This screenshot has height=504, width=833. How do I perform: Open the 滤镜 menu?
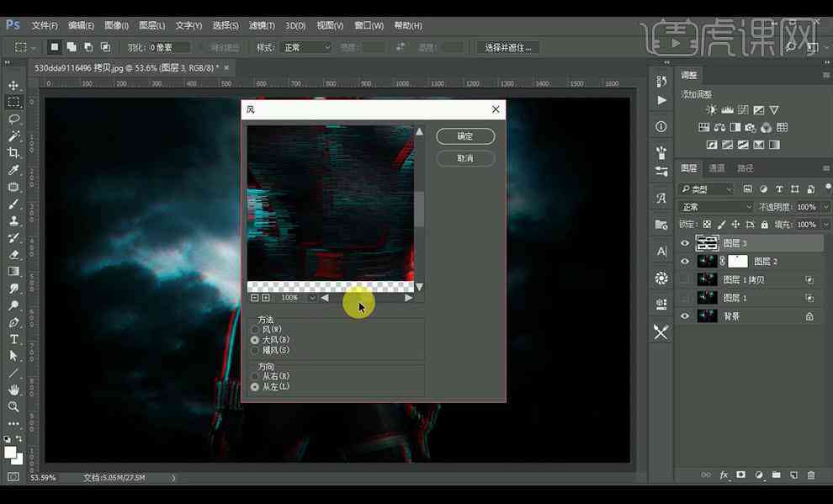coord(262,25)
